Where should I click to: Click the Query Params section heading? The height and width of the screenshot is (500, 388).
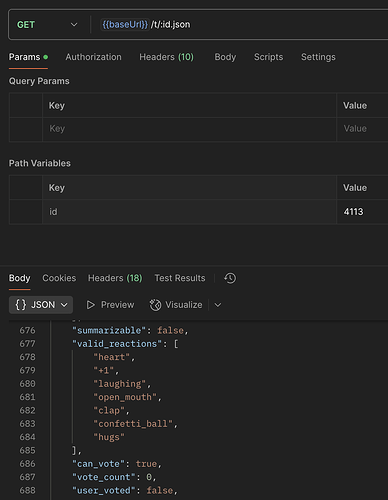[39, 81]
